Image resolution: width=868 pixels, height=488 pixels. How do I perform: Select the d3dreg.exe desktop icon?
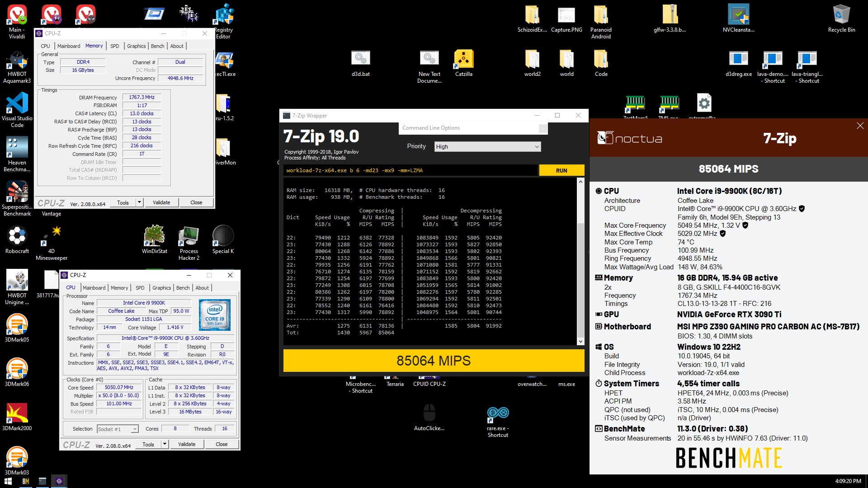(738, 63)
